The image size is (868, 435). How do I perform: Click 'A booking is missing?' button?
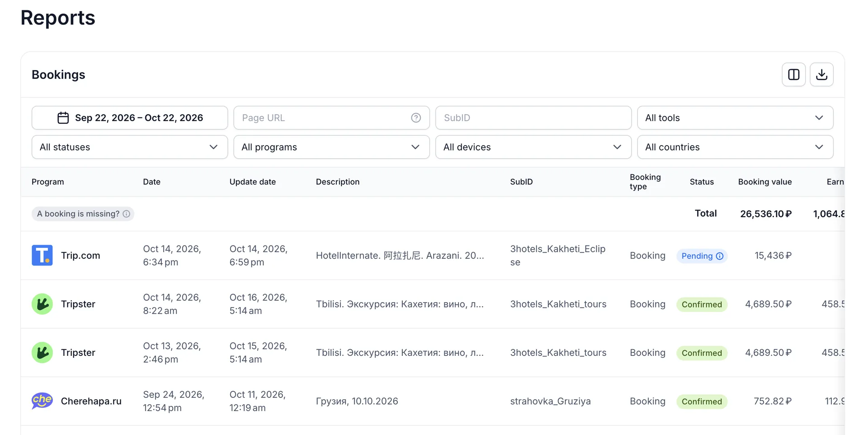tap(83, 214)
